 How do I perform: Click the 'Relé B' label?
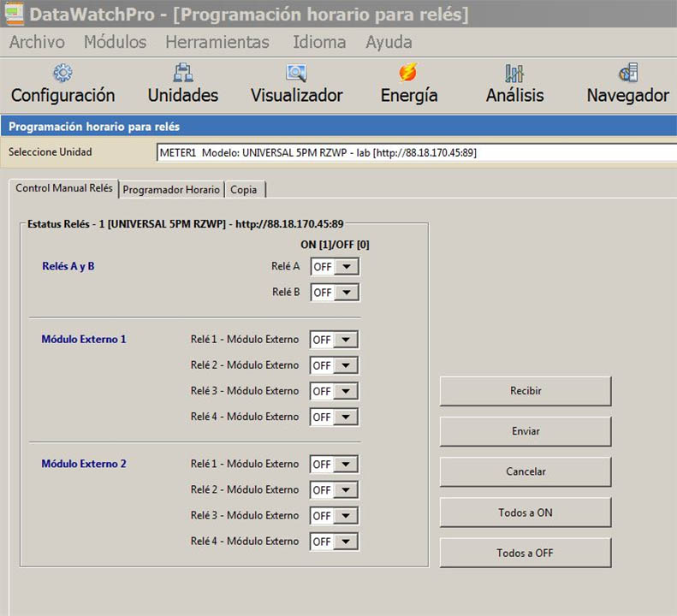click(286, 293)
